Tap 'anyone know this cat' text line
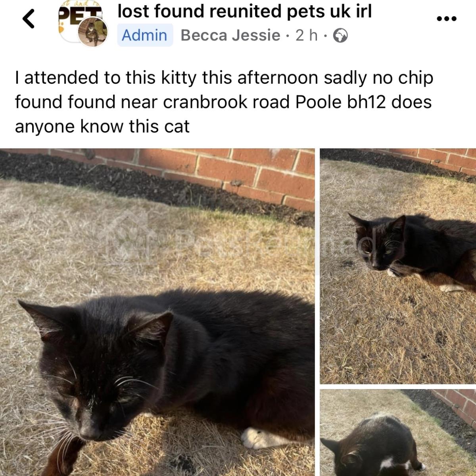Screen dimensions: 476x476 click(x=102, y=127)
